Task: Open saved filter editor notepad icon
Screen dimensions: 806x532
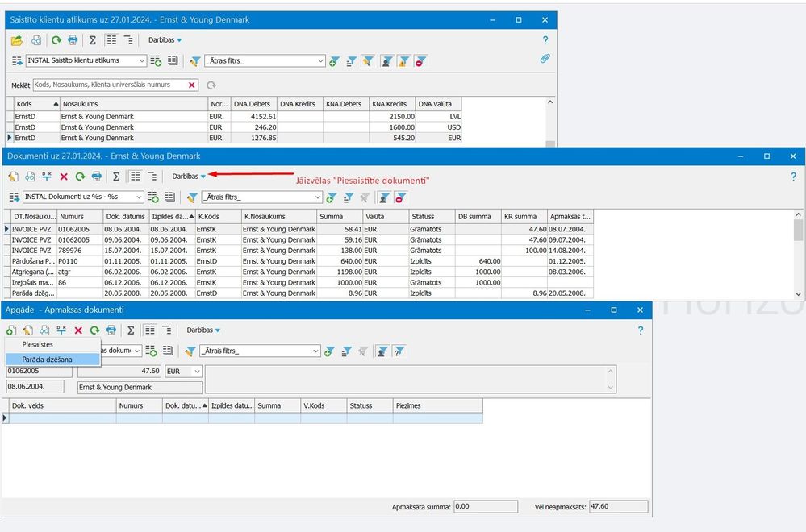Action: click(173, 60)
